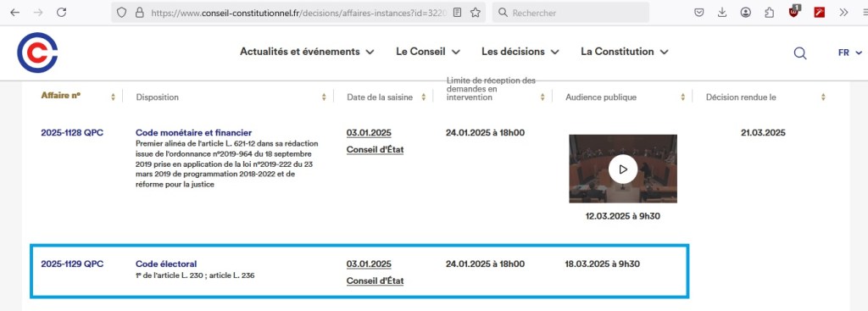This screenshot has height=311, width=868.
Task: Click Conseil d'État link in row 2025-1129
Action: 375,281
